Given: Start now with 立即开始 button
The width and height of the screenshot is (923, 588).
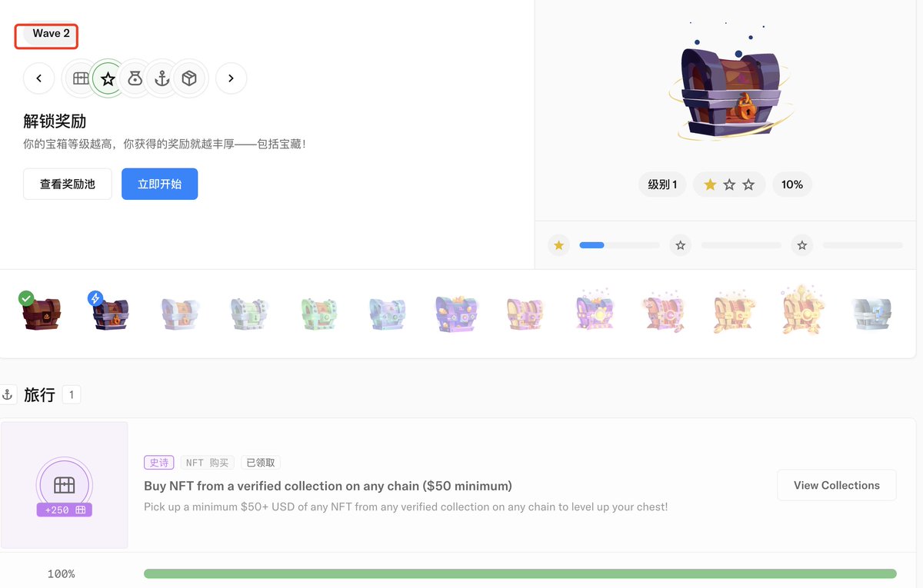Looking at the screenshot, I should click(x=159, y=184).
